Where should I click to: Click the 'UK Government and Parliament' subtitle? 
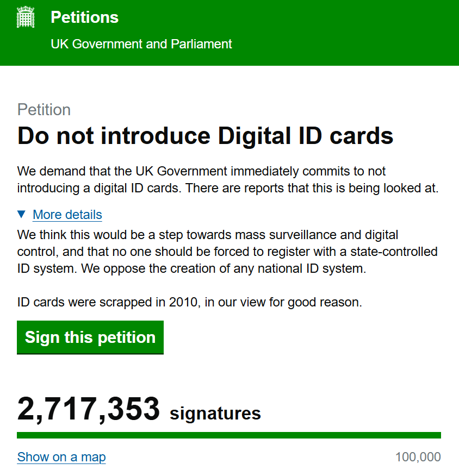pyautogui.click(x=141, y=44)
